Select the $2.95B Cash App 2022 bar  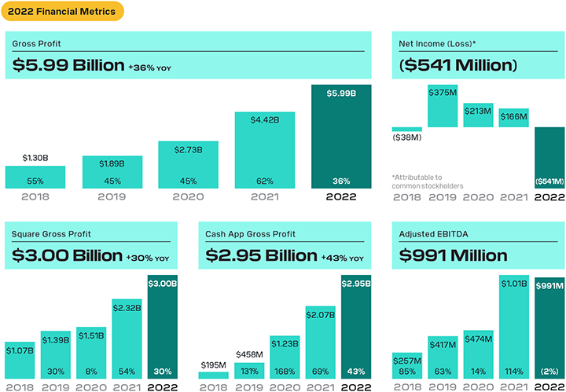point(356,327)
